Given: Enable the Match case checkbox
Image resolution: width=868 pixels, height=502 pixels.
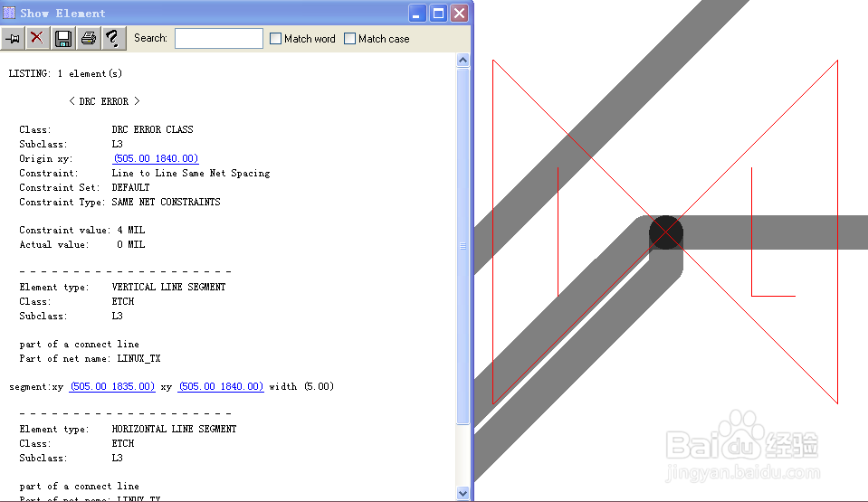Looking at the screenshot, I should pos(349,39).
